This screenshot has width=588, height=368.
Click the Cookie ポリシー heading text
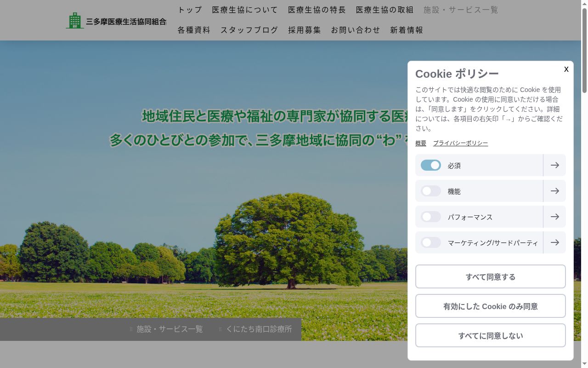coord(457,74)
